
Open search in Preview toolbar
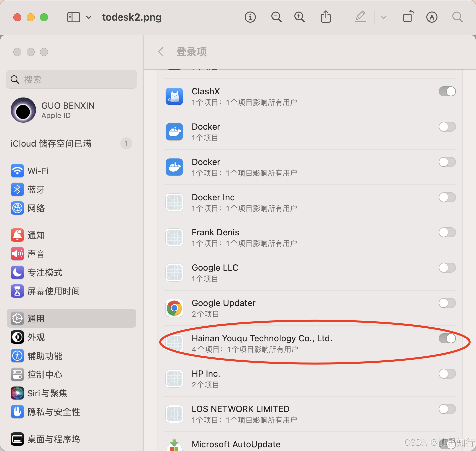tap(458, 17)
